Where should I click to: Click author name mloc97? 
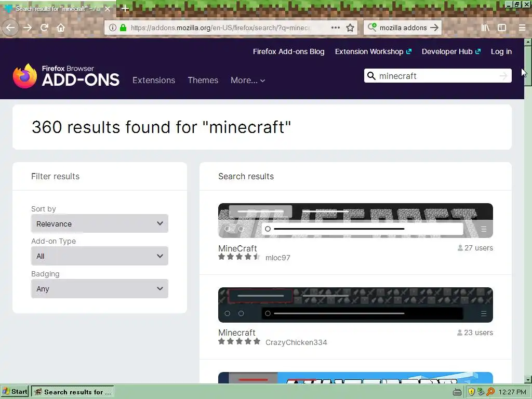278,258
